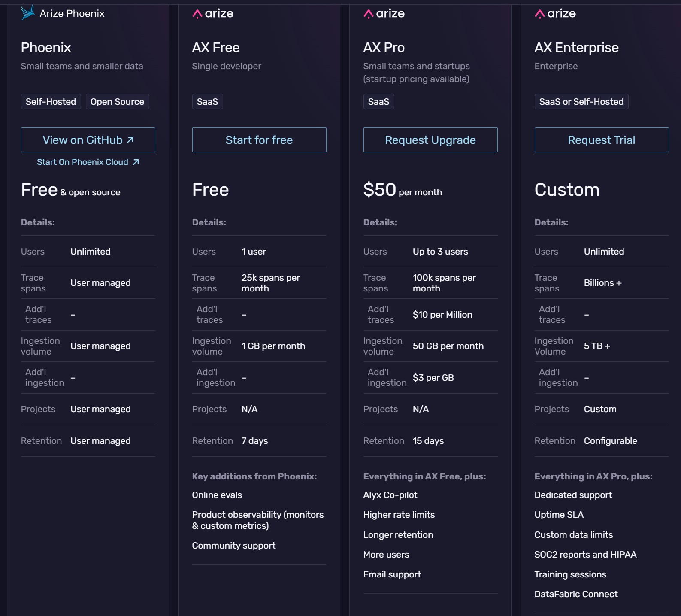Click the SaaS tag under AX Free
Image resolution: width=681 pixels, height=616 pixels.
[207, 102]
